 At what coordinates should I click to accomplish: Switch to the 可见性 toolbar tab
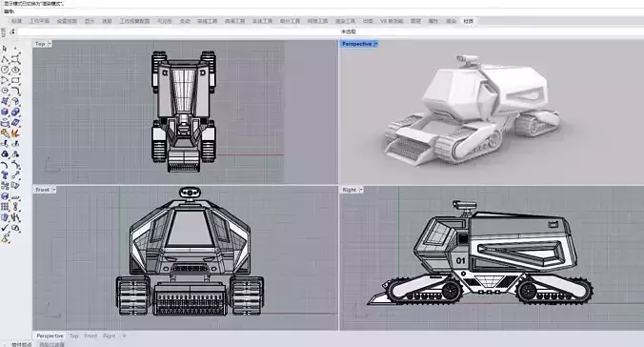coord(164,21)
